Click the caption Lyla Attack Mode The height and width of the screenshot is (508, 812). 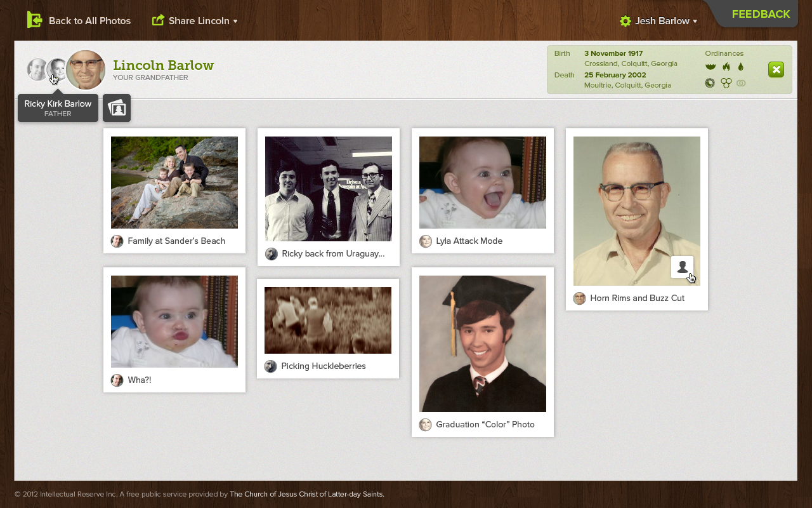(469, 241)
